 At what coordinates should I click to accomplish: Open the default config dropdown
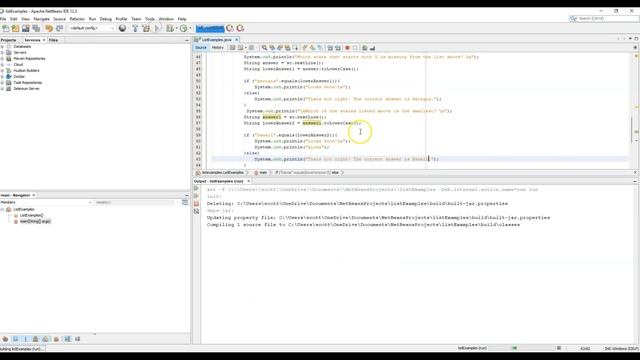coord(91,28)
